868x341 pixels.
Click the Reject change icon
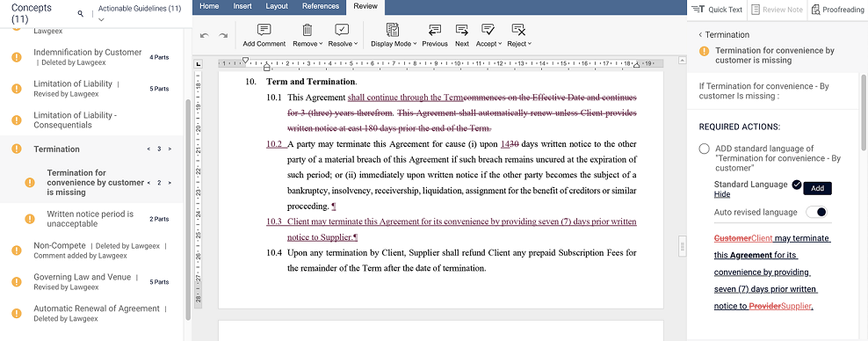coord(518,30)
